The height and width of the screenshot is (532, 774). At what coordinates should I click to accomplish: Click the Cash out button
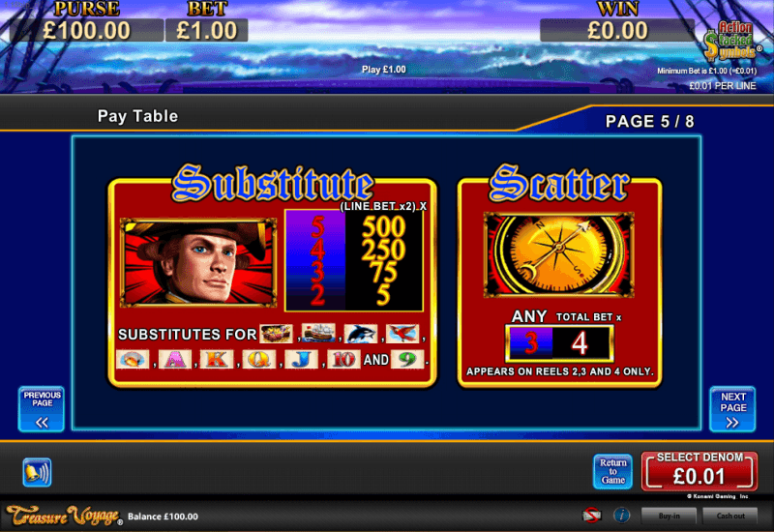click(x=730, y=516)
